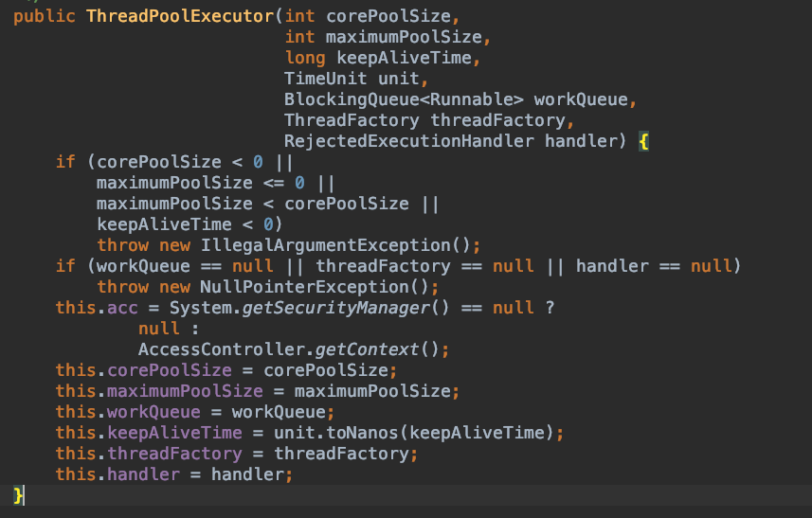Click NullPointerException() in throw statement
This screenshot has width=812, height=518.
(315, 287)
